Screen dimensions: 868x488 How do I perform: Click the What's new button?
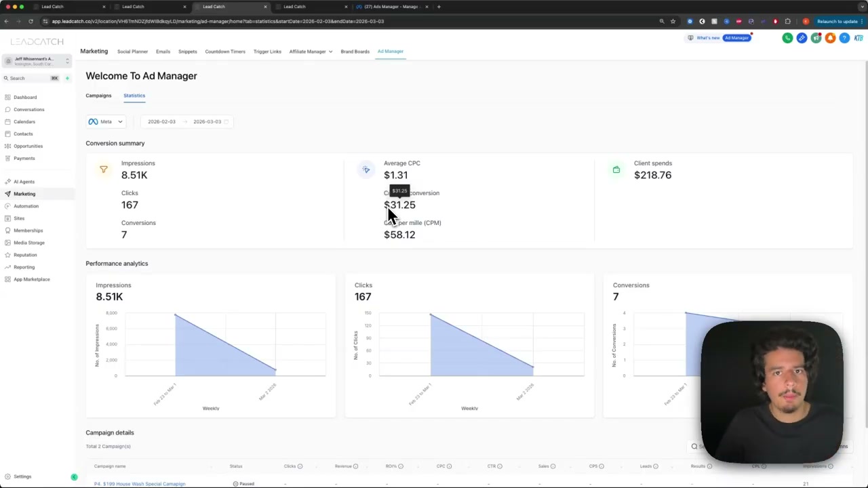[x=704, y=38]
